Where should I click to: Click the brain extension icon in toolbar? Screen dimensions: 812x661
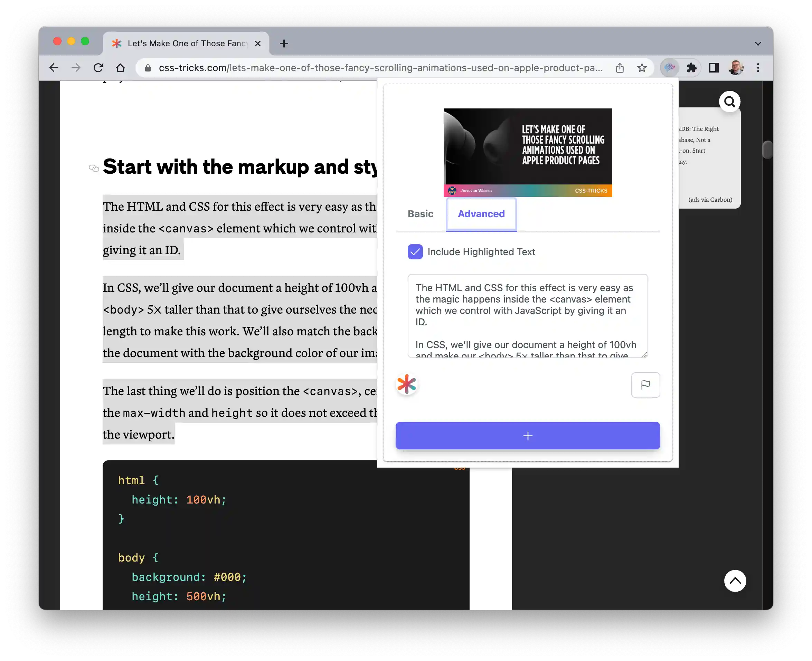click(670, 68)
